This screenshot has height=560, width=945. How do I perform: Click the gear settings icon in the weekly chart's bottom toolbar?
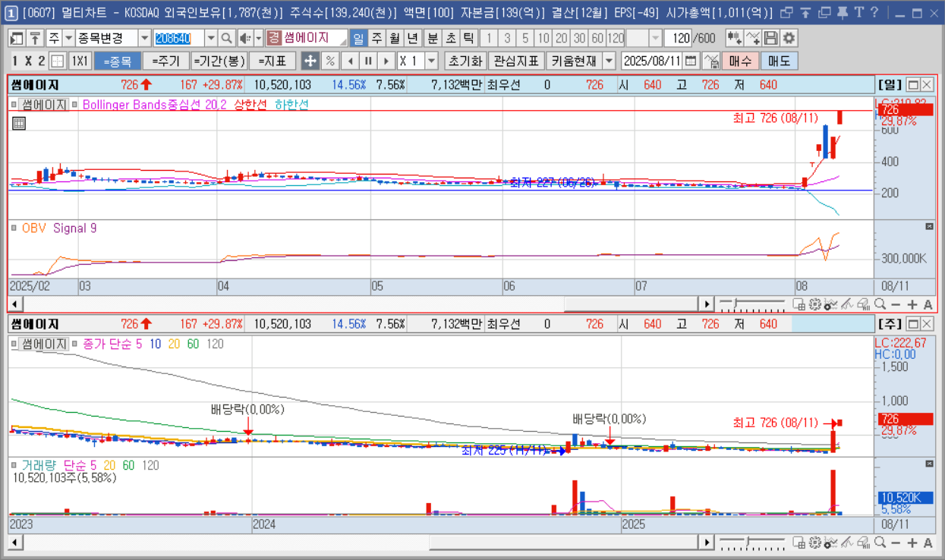815,543
